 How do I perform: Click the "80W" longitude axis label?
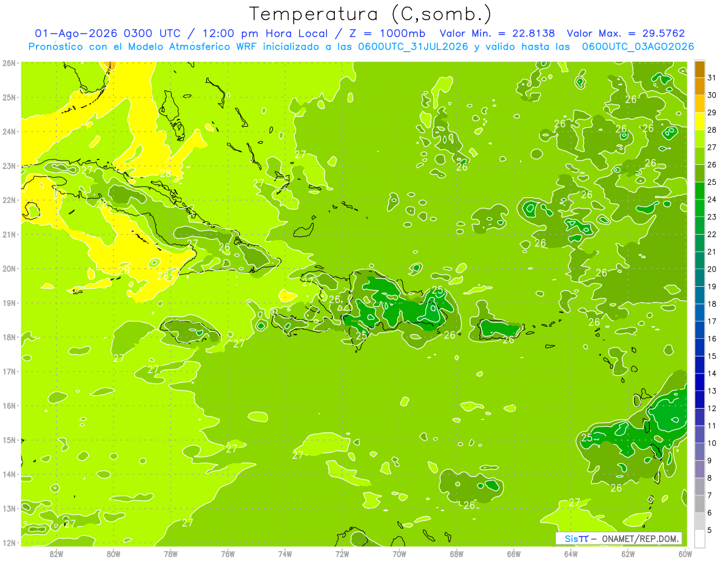[x=113, y=554]
